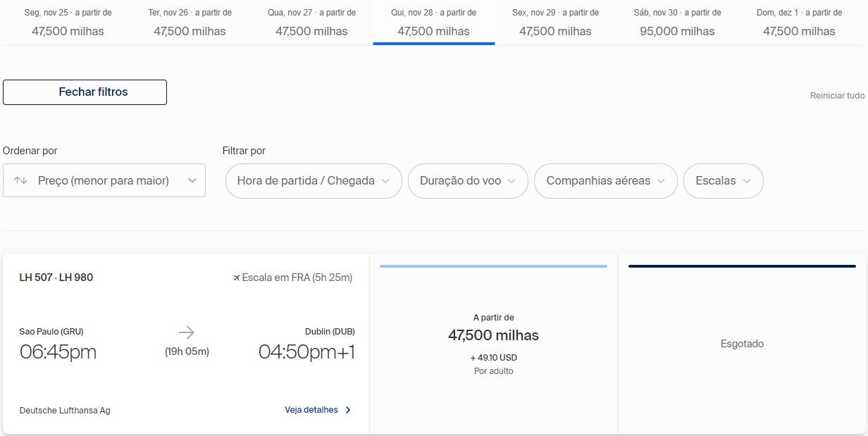This screenshot has width=868, height=436.
Task: Open the Duração do voo filter
Action: tap(468, 181)
